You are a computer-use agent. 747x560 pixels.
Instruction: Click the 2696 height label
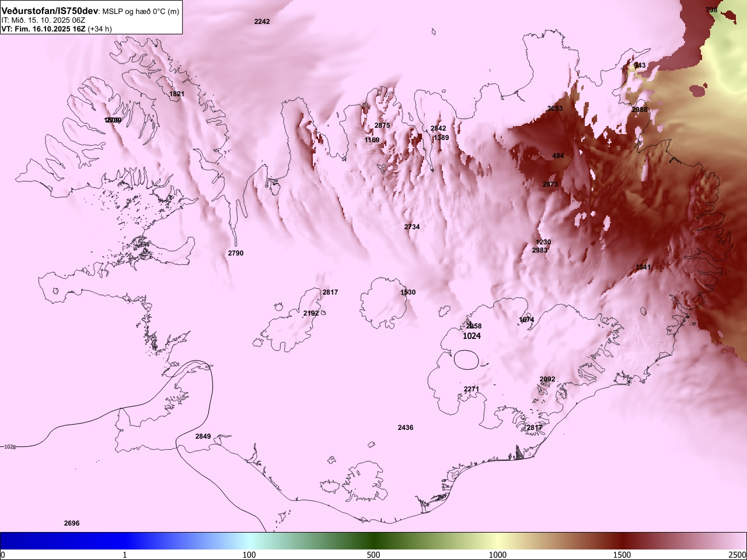coord(72,523)
